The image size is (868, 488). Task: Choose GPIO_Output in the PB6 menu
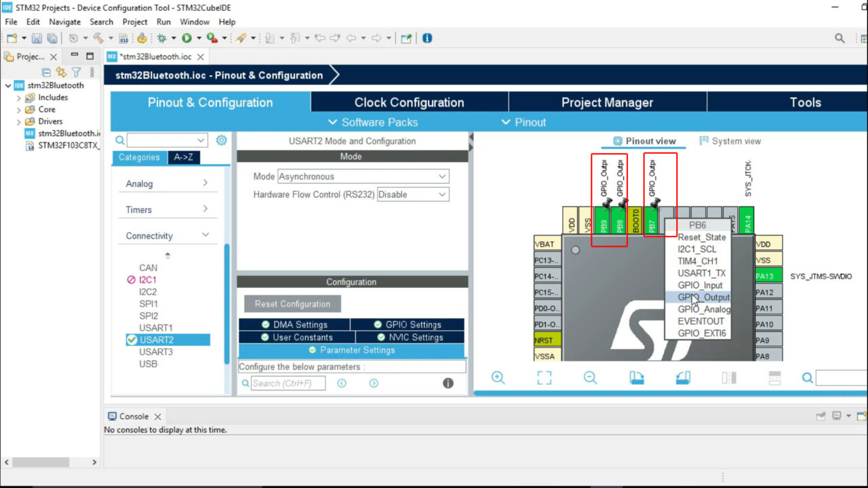tap(698, 297)
